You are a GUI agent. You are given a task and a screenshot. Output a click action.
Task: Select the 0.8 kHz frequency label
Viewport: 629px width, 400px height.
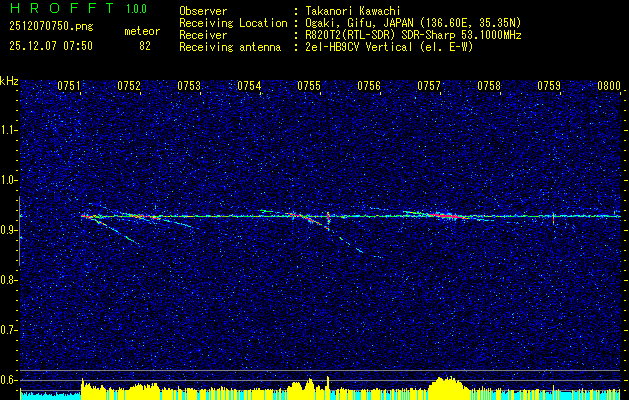tap(8, 280)
